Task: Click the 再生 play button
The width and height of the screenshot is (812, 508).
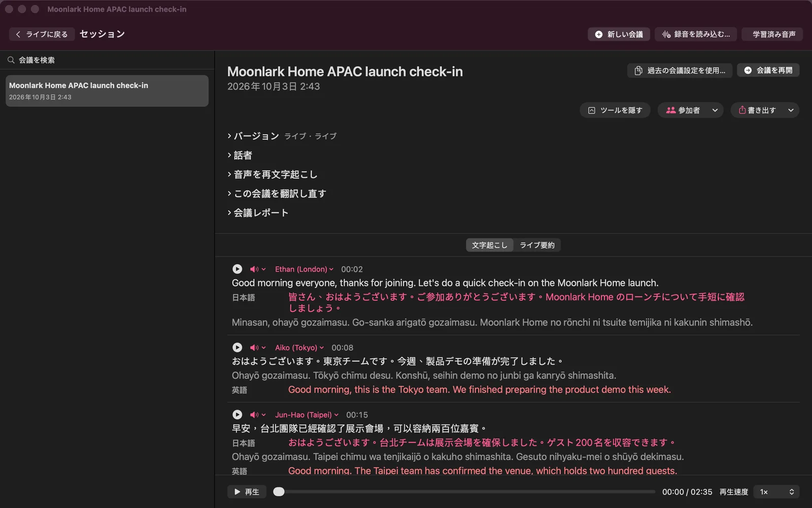Action: pos(247,492)
